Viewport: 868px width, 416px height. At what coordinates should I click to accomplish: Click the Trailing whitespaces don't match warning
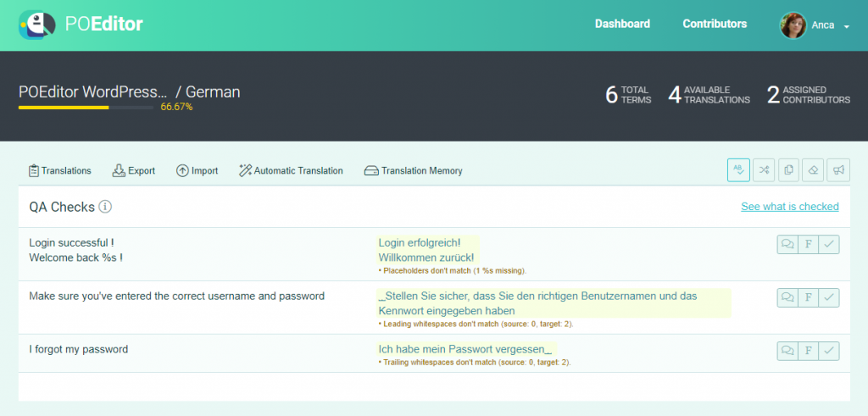click(x=475, y=363)
